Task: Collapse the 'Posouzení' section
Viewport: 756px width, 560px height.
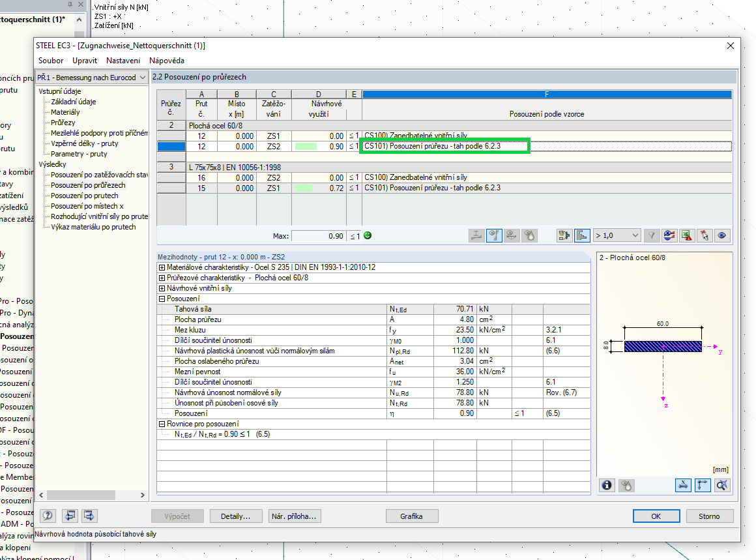Action: coord(162,299)
